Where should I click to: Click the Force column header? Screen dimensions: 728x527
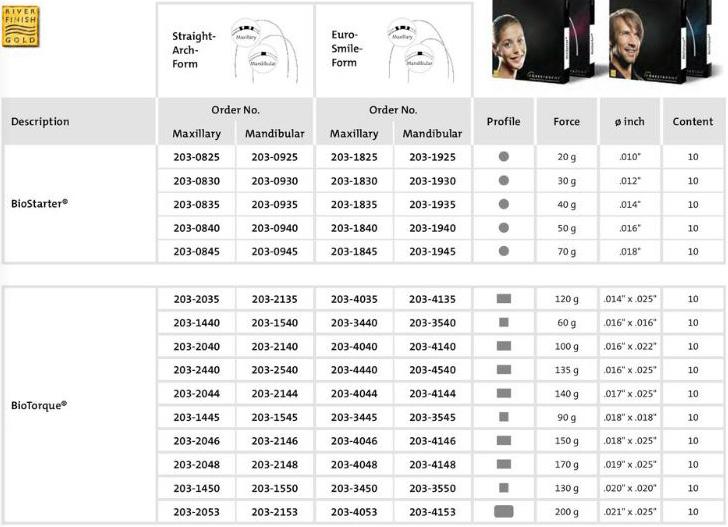(566, 122)
